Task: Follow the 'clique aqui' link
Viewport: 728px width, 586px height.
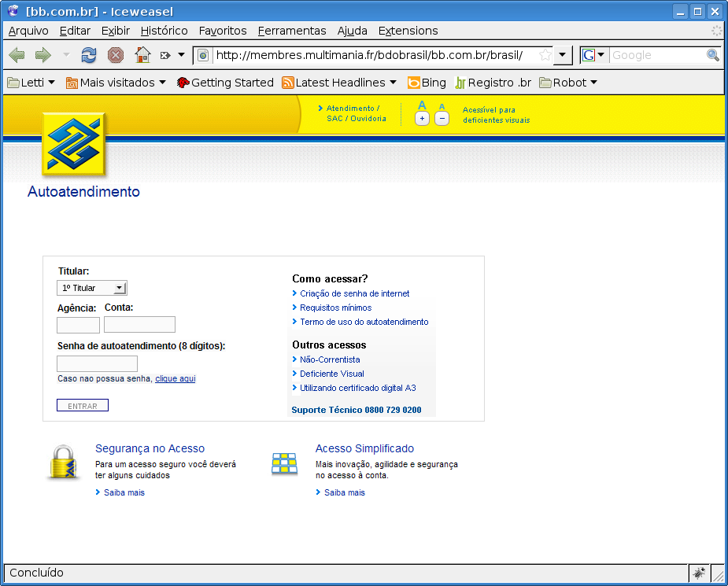Action: pos(175,378)
